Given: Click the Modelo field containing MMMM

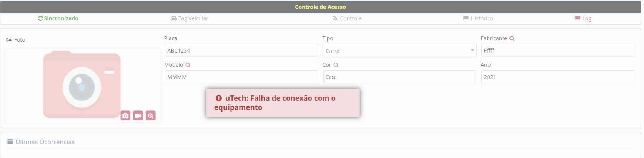Looking at the screenshot, I should tap(241, 77).
